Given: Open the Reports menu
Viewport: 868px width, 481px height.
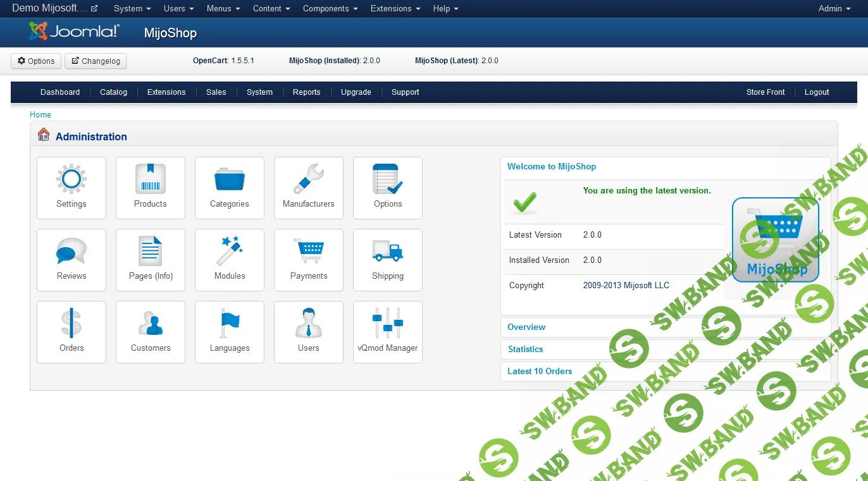Looking at the screenshot, I should tap(306, 92).
